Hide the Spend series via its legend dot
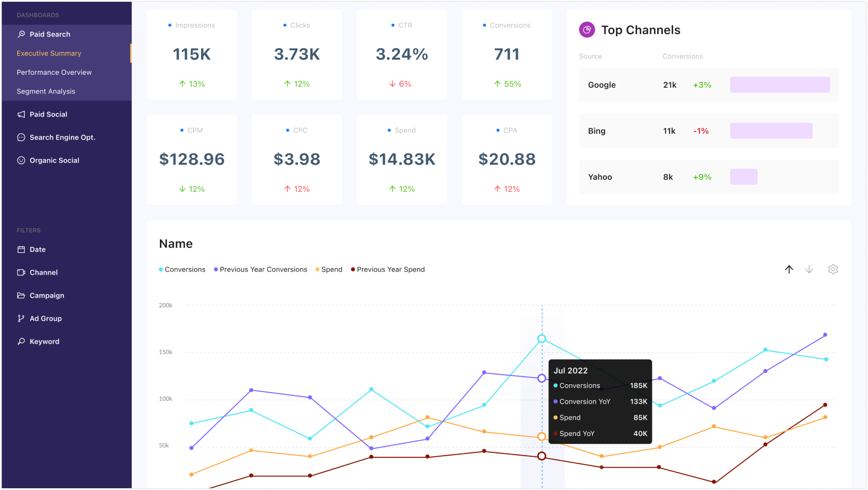 [x=317, y=269]
